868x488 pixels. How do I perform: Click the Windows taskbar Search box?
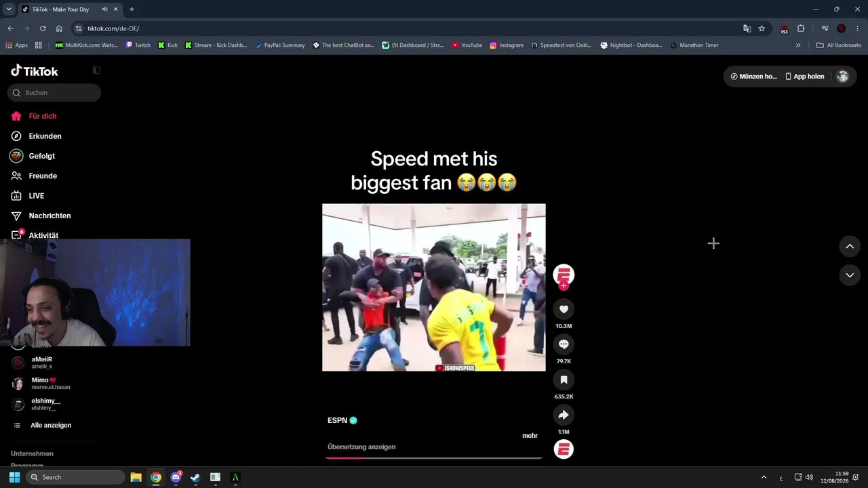(x=75, y=477)
